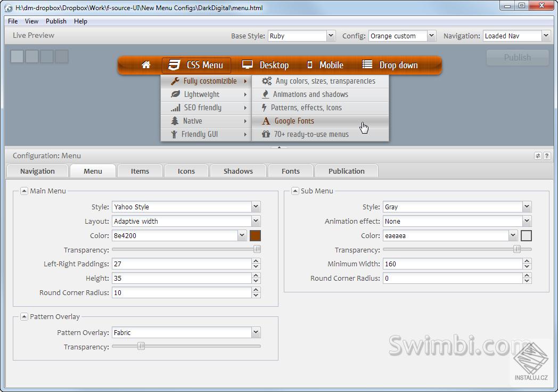Click the Publish button
This screenshot has width=558, height=392.
517,58
